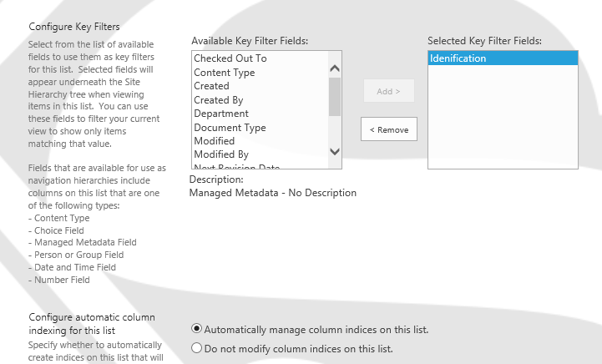Click the available fields scrollbar thumb
The image size is (602, 364).
tap(335, 96)
